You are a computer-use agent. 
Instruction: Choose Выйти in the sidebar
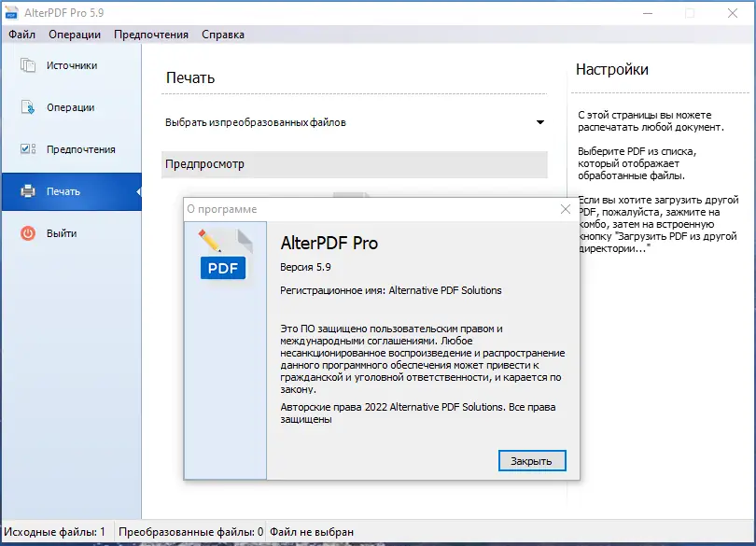click(72, 233)
